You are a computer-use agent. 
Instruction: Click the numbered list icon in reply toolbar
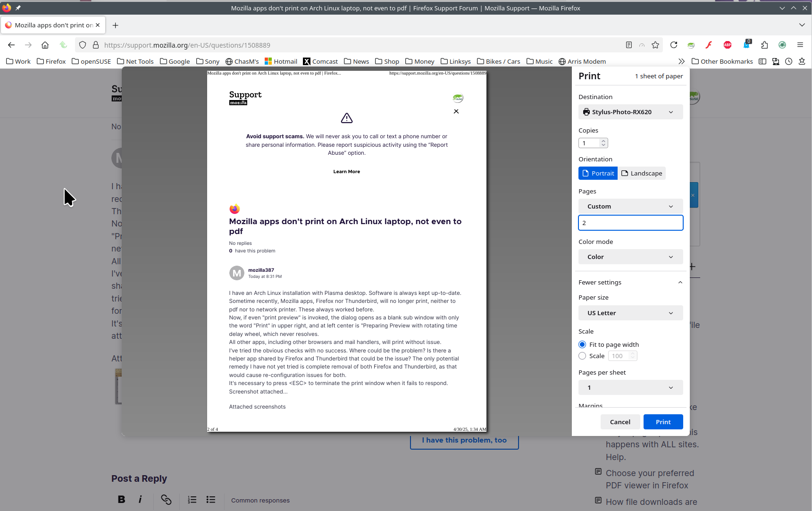[x=192, y=499]
